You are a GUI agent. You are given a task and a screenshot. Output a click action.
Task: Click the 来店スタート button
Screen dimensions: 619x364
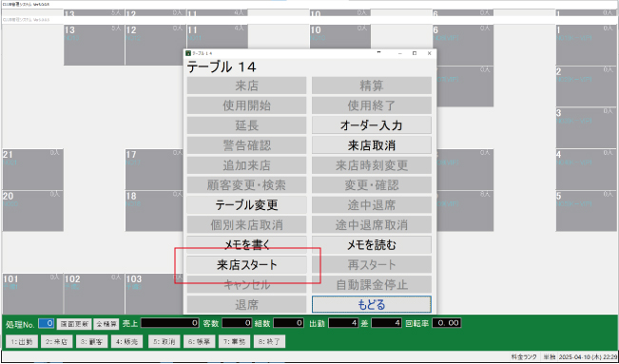(x=246, y=265)
